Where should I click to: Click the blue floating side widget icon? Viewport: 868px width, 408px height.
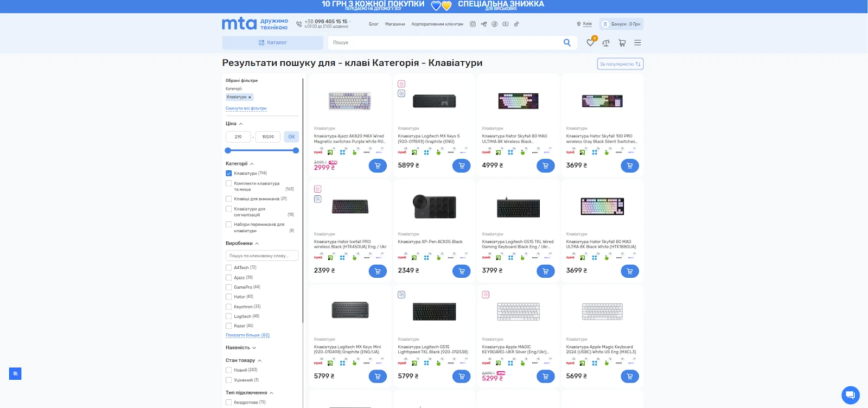coord(15,373)
